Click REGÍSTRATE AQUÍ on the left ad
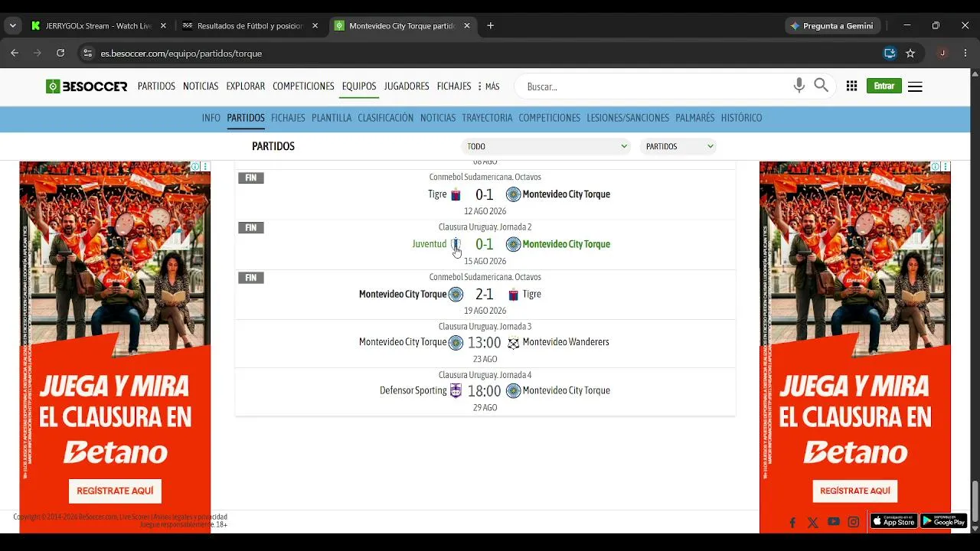Image resolution: width=980 pixels, height=551 pixels. (115, 491)
